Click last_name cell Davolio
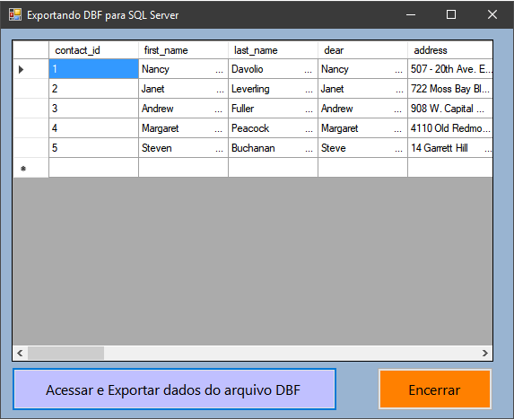514x420 pixels. point(273,69)
